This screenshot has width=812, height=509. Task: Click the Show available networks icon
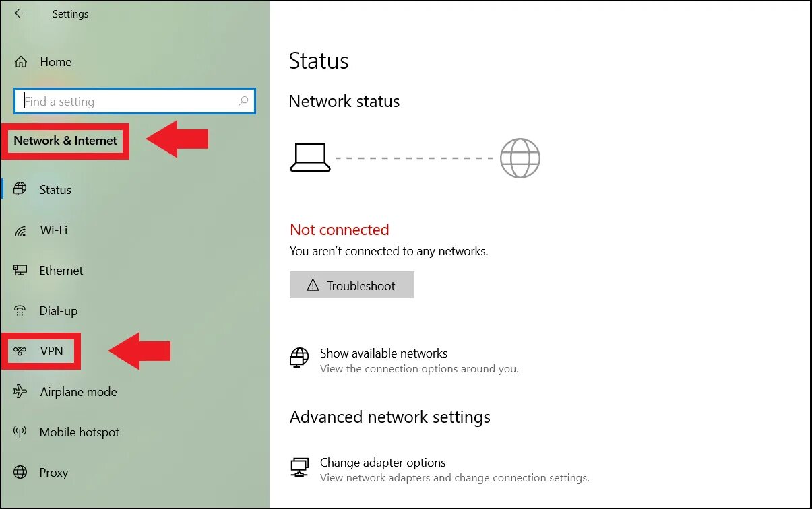[299, 358]
